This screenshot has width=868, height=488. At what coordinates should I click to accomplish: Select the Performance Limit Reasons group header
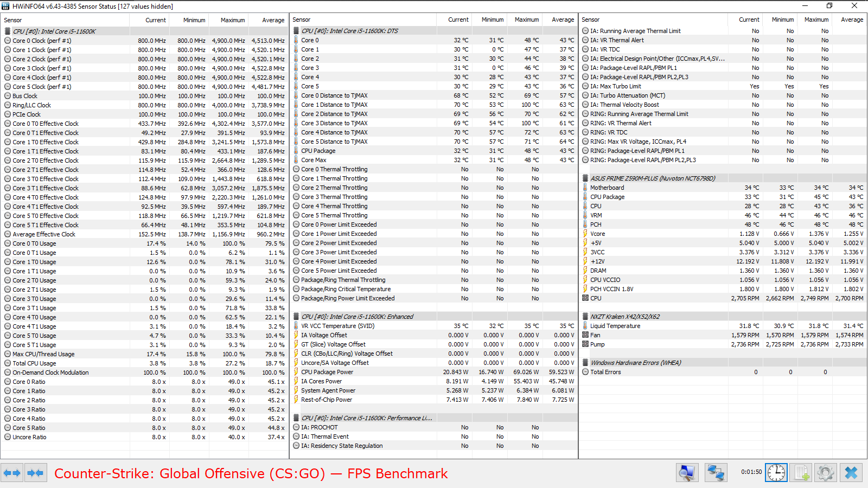click(x=433, y=418)
